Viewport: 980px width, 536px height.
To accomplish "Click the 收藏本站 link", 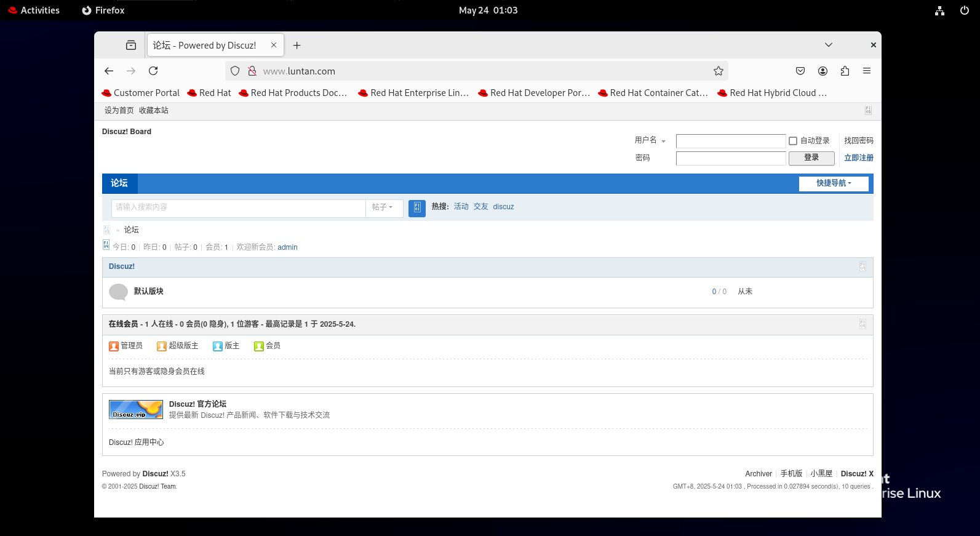I will (x=154, y=111).
